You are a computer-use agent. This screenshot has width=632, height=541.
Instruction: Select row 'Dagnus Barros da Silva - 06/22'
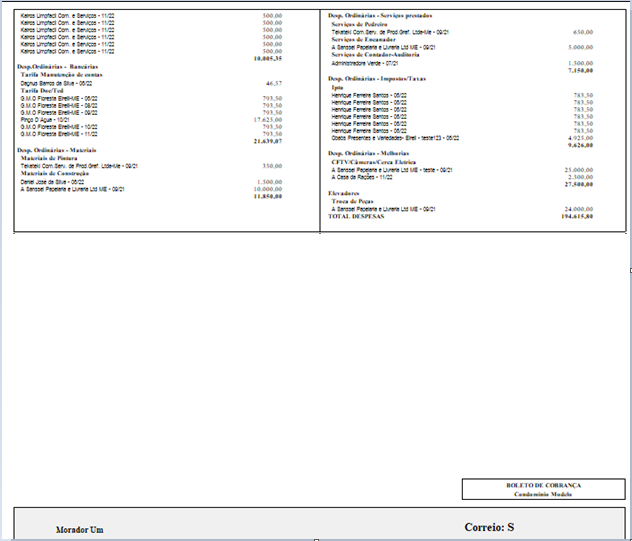[56, 83]
